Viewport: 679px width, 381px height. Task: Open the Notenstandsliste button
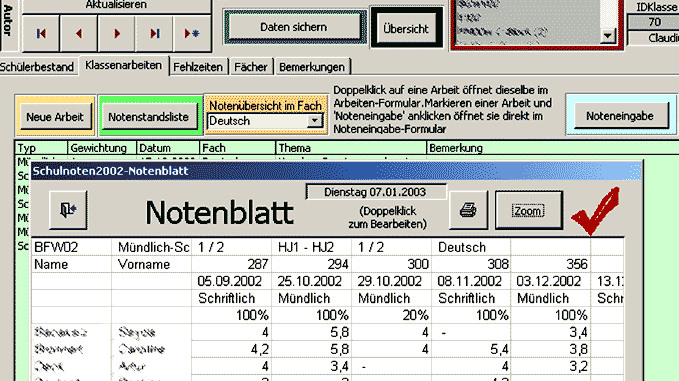(149, 117)
